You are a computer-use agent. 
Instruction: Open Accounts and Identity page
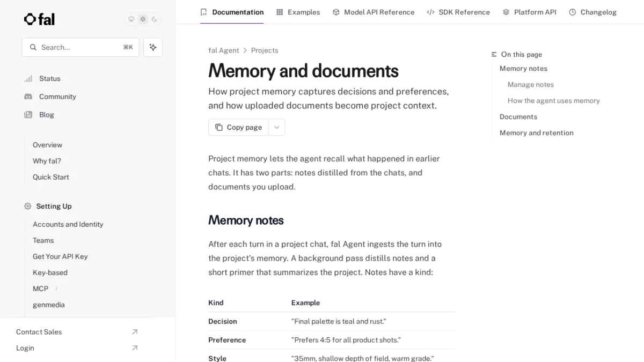tap(68, 224)
